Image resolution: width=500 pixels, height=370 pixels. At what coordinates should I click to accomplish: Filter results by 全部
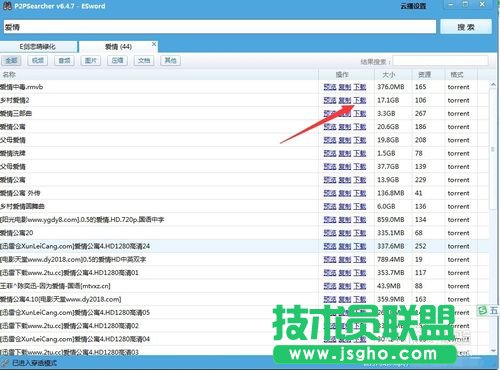click(11, 60)
